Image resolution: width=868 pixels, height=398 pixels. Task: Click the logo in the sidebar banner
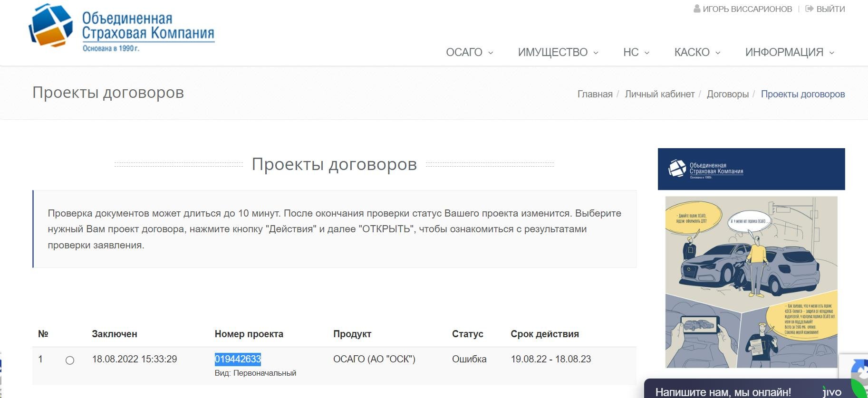[705, 169]
